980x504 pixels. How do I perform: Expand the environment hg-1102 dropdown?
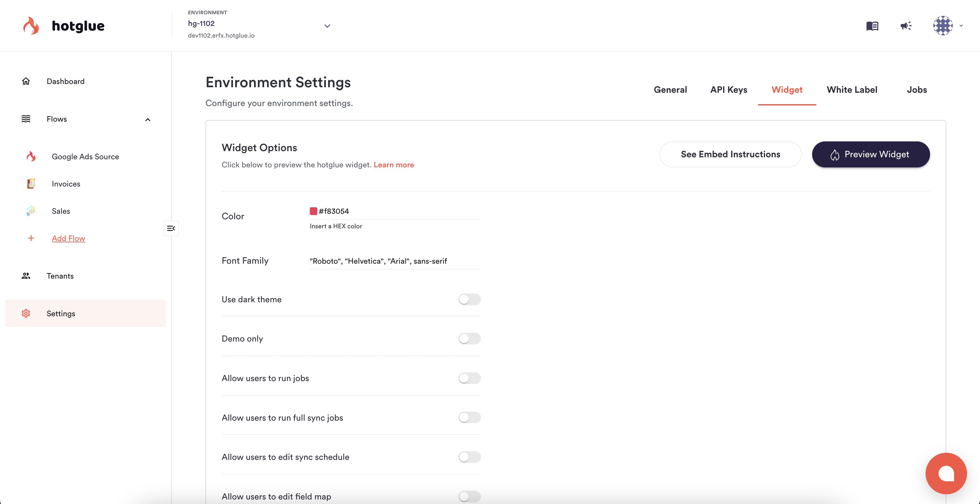coord(327,26)
